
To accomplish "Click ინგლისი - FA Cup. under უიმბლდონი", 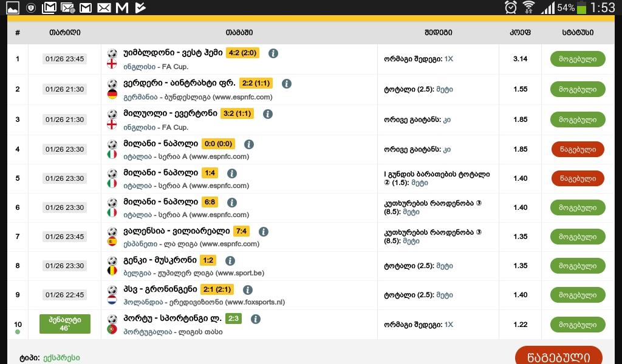I will (155, 67).
